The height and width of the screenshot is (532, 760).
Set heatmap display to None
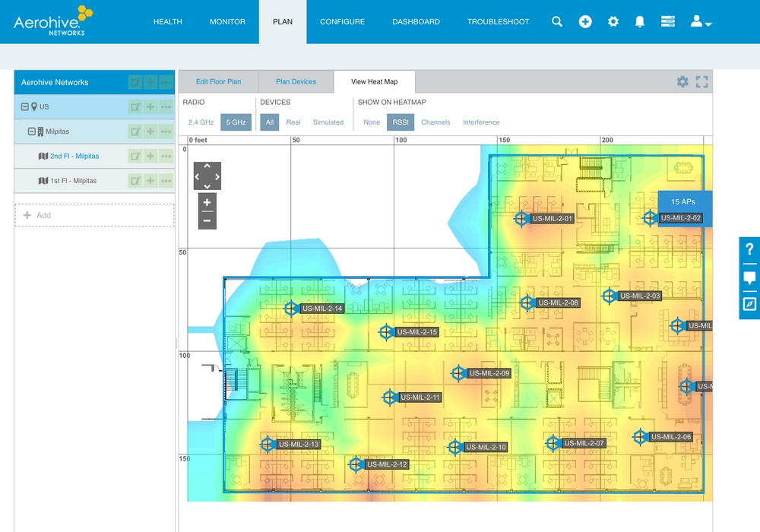click(x=372, y=122)
